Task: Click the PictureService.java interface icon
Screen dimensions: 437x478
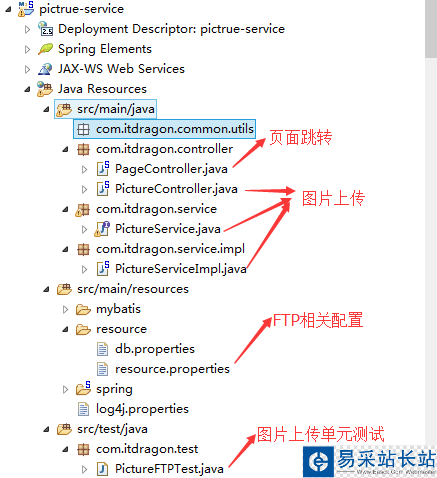Action: [x=102, y=229]
